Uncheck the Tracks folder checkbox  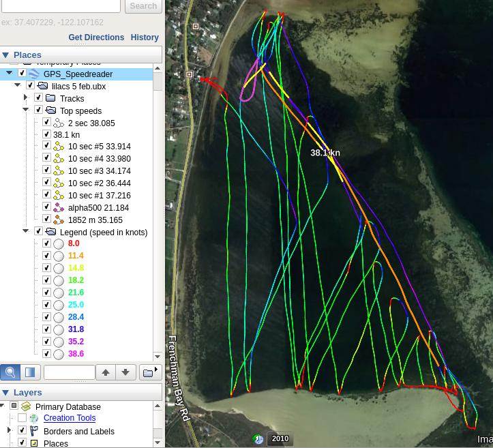tap(39, 98)
